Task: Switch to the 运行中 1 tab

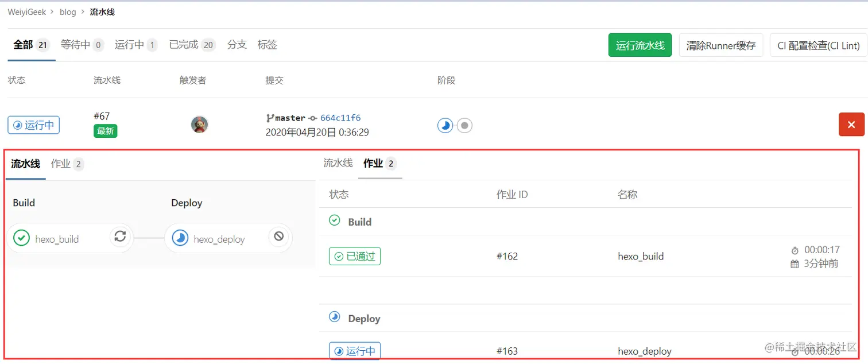Action: click(136, 45)
